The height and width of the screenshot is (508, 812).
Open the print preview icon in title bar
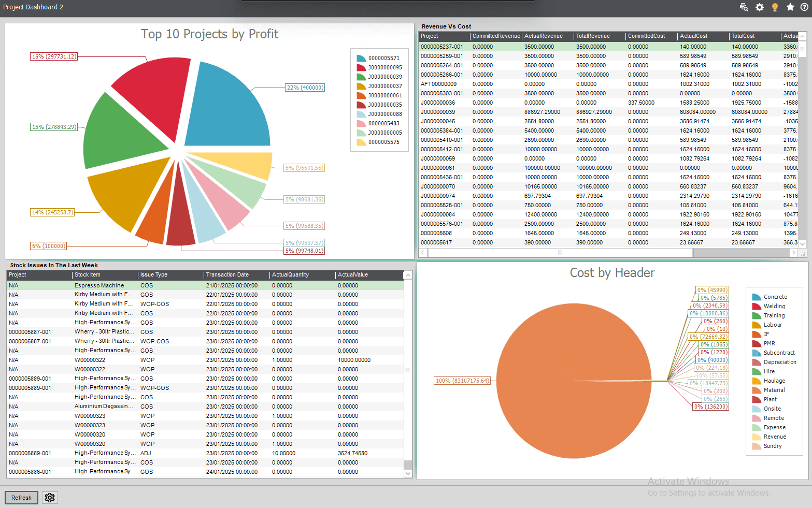click(744, 7)
